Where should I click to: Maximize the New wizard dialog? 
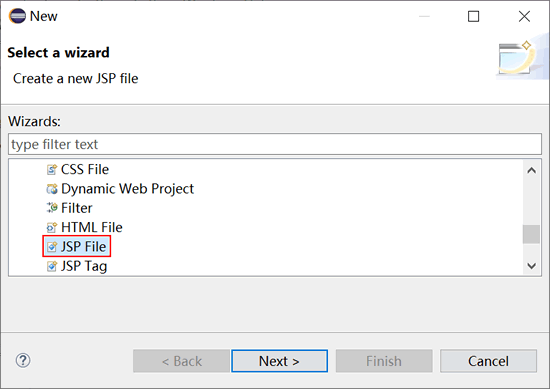tap(474, 16)
